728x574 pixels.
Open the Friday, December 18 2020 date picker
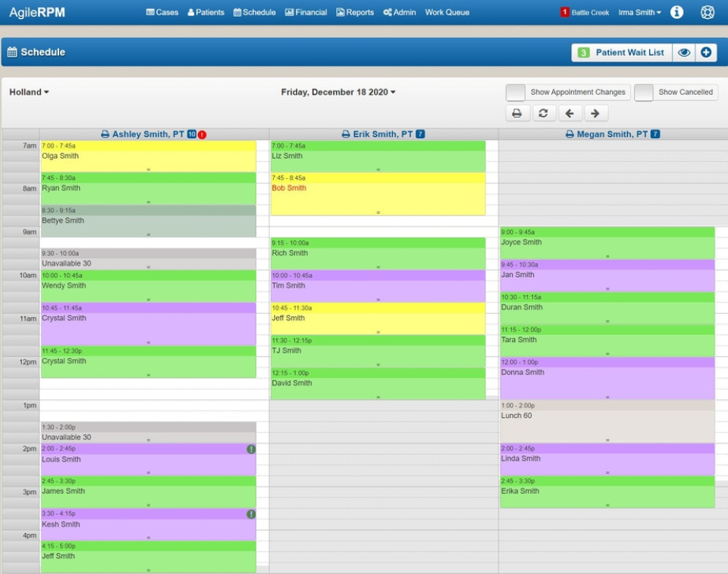tap(338, 92)
